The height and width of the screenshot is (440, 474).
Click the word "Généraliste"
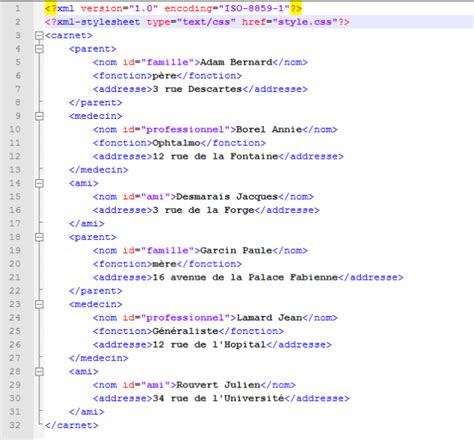pos(185,331)
